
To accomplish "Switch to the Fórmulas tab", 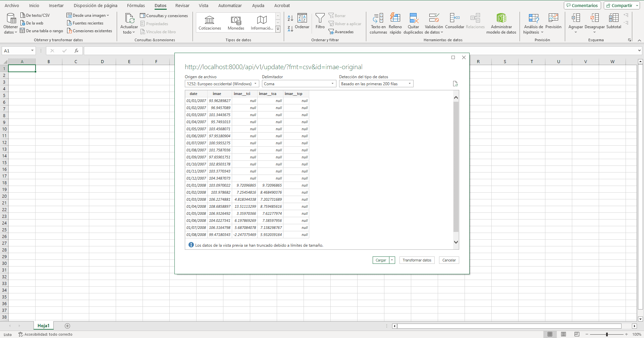I will (136, 5).
